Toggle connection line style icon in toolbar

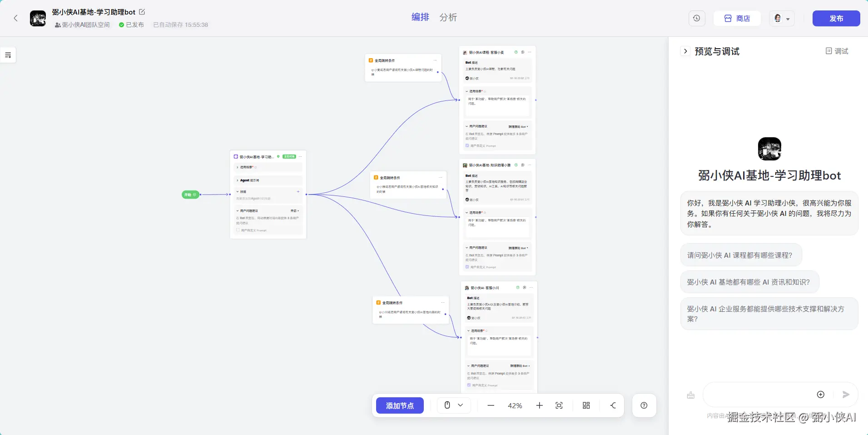[613, 405]
